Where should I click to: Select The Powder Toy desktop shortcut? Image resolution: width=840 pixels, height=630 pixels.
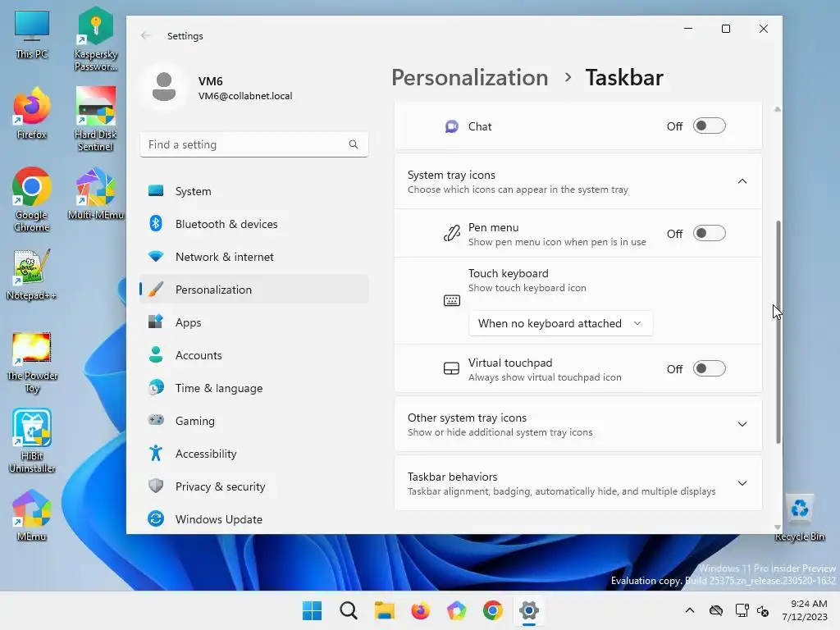(x=32, y=363)
